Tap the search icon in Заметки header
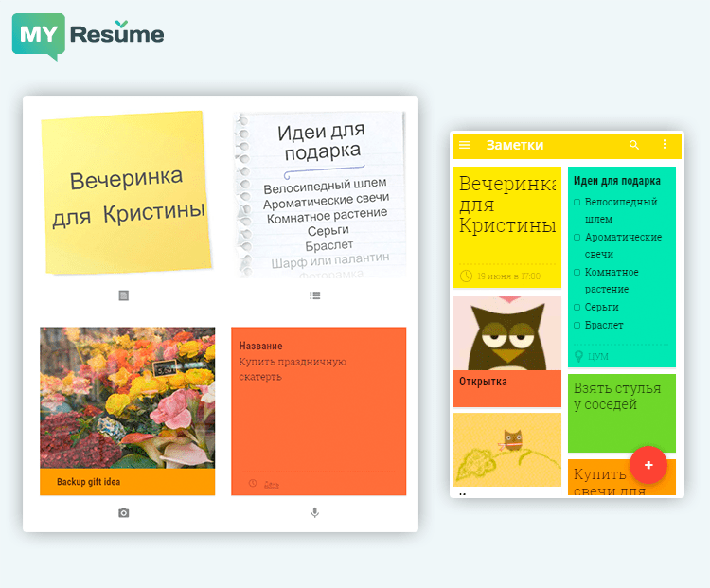The height and width of the screenshot is (588, 710). [634, 145]
